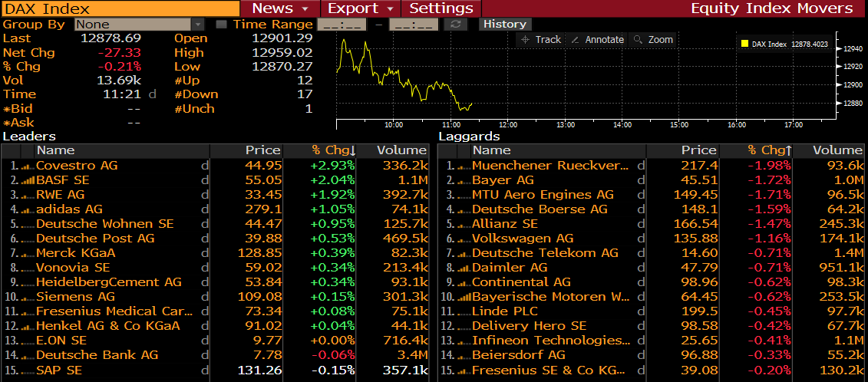This screenshot has width=868, height=382.
Task: Open the News menu arrow
Action: pyautogui.click(x=305, y=9)
